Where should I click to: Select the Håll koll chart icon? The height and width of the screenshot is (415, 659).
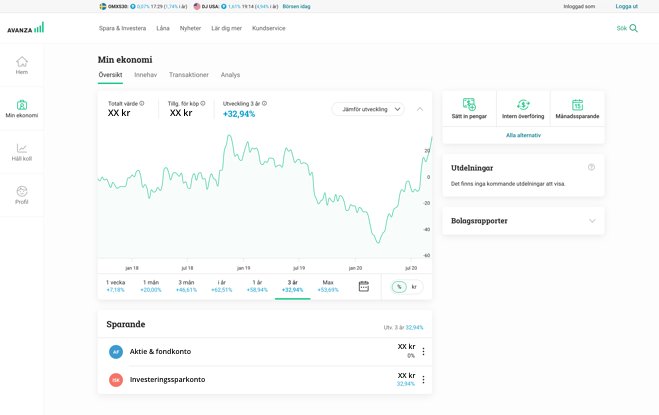pos(22,148)
